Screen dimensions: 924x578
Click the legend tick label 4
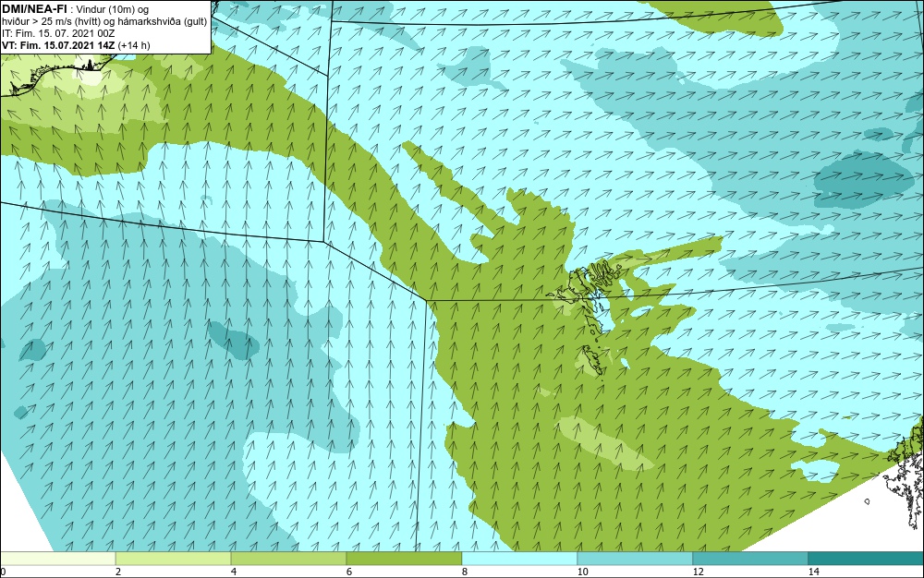click(234, 572)
